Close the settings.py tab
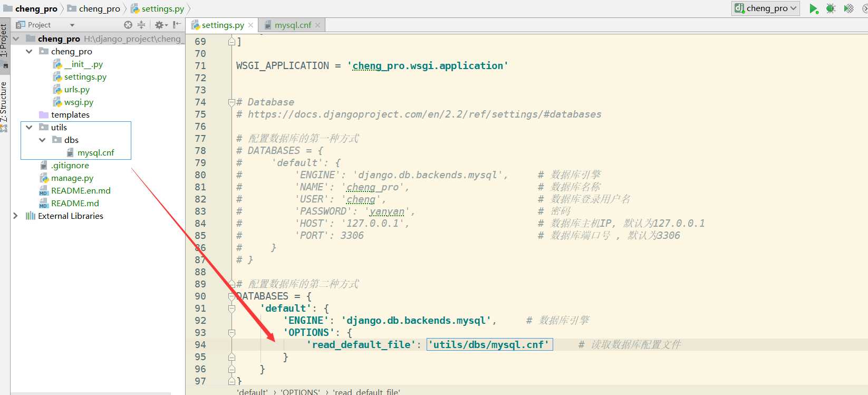 [x=251, y=25]
